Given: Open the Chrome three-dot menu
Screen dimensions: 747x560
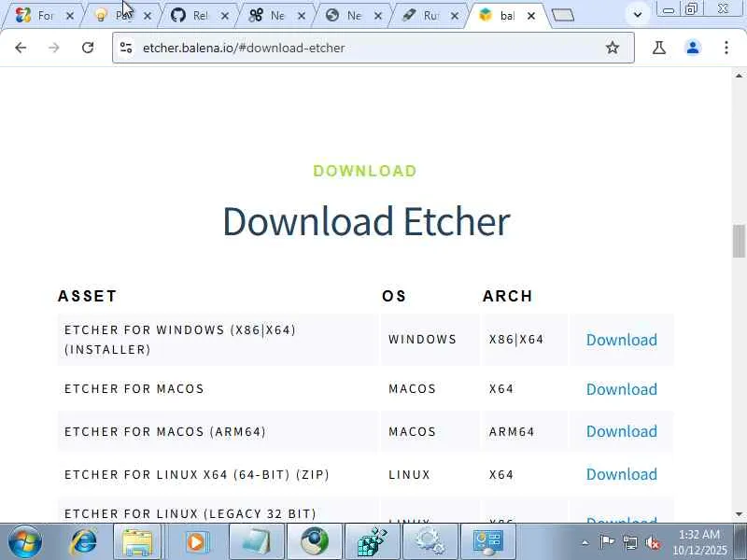Looking at the screenshot, I should [726, 48].
